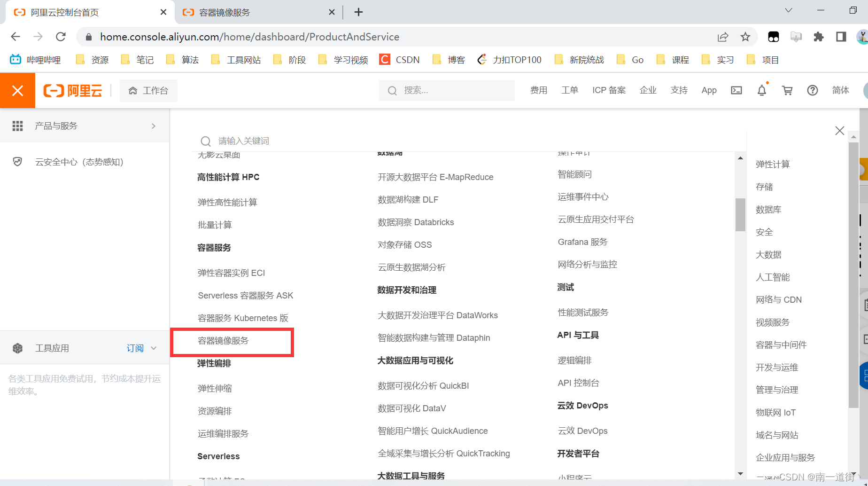Close the product panel with the X icon
The width and height of the screenshot is (868, 486).
(x=840, y=131)
